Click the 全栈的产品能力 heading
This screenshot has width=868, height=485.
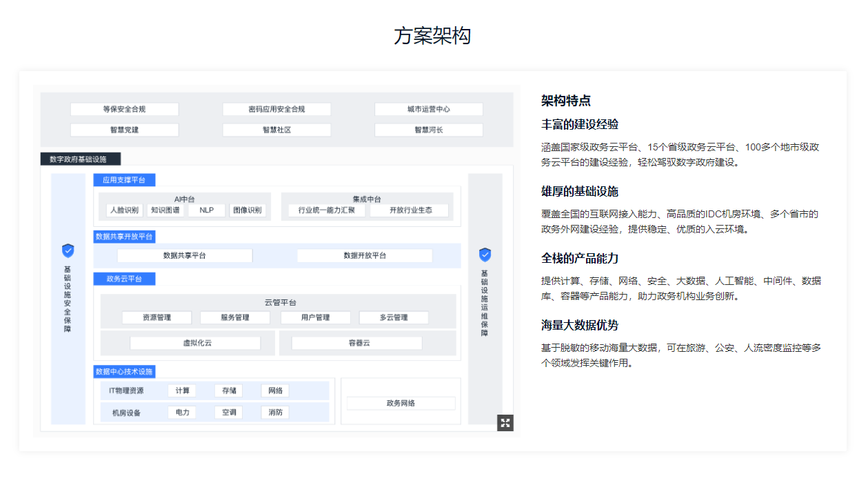click(580, 258)
